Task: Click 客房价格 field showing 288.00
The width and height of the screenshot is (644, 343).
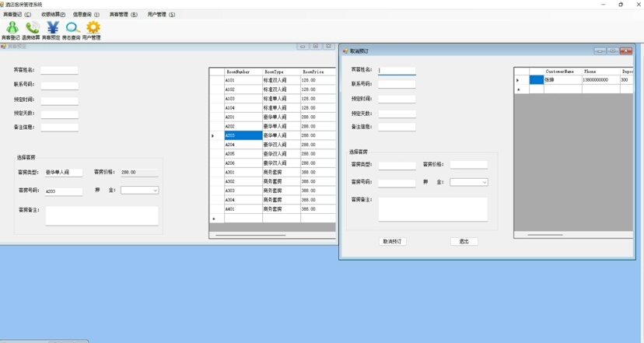Action: pos(139,173)
